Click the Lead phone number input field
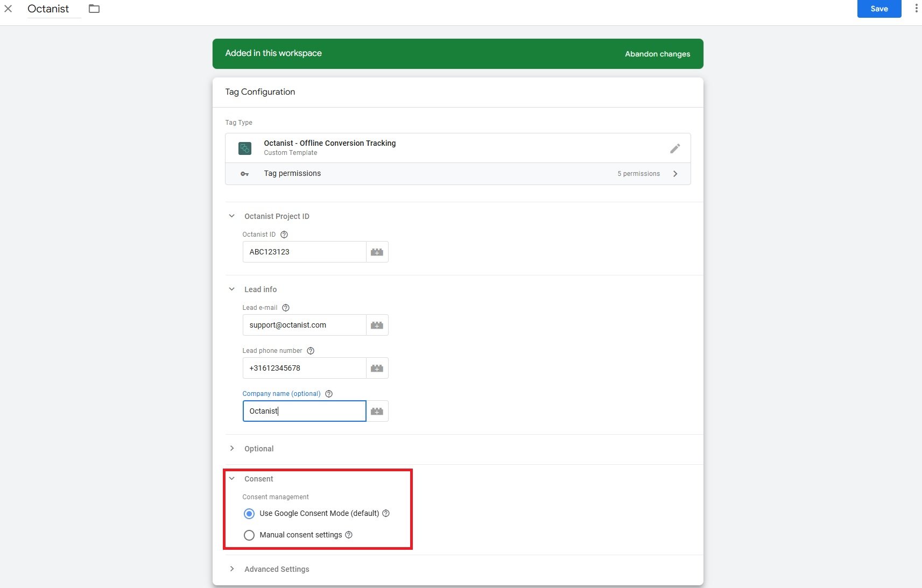This screenshot has width=922, height=588. click(305, 368)
